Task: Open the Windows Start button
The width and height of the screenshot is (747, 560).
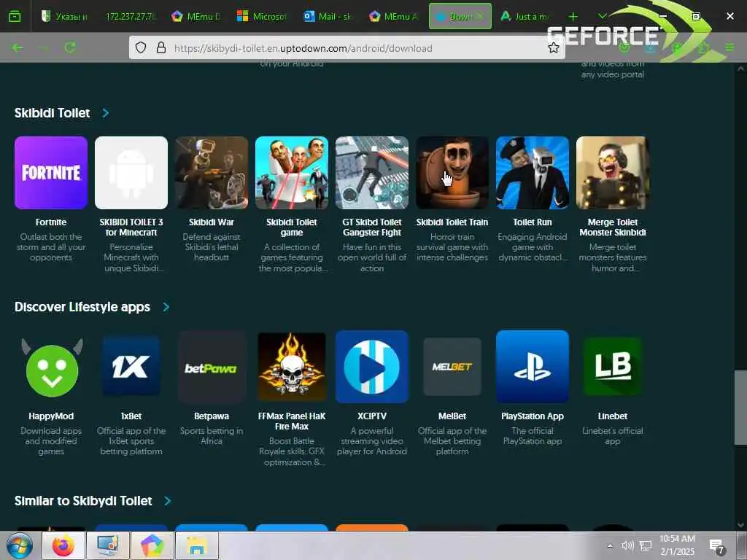Action: click(20, 545)
